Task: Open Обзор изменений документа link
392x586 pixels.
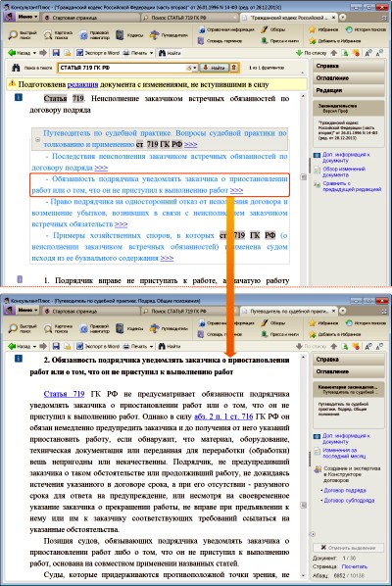Action: [344, 171]
